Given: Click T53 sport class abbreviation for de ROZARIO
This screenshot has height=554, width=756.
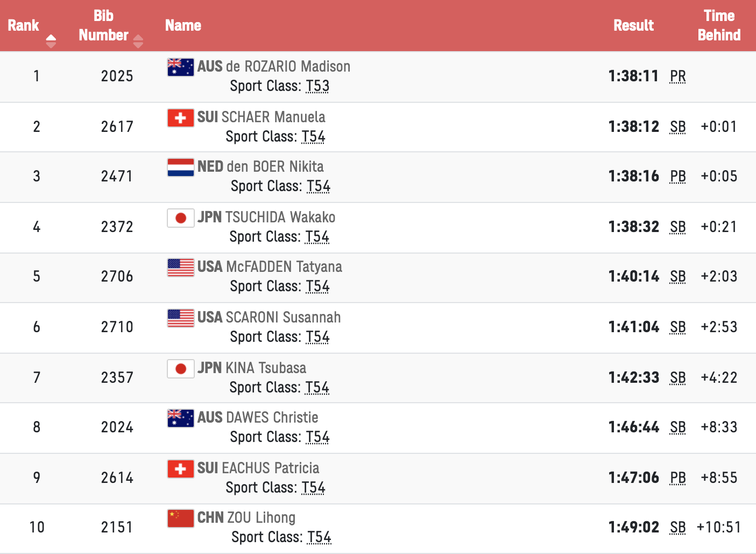Looking at the screenshot, I should click(317, 86).
